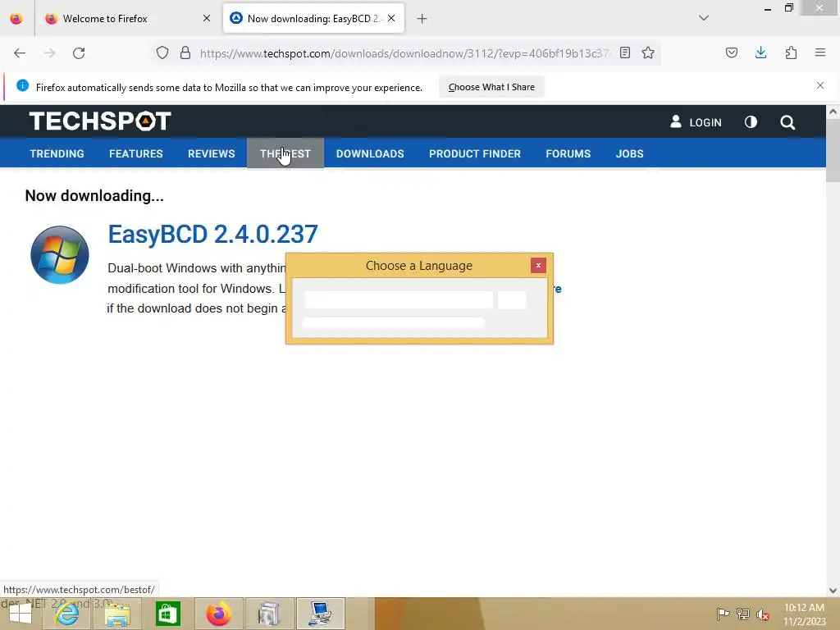Toggle TechSpot dark mode contrast icon

pos(751,122)
